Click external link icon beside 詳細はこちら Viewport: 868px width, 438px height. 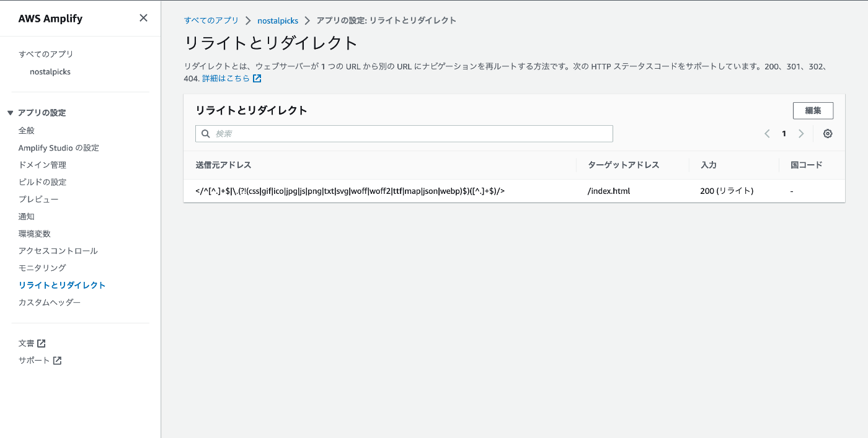(257, 79)
